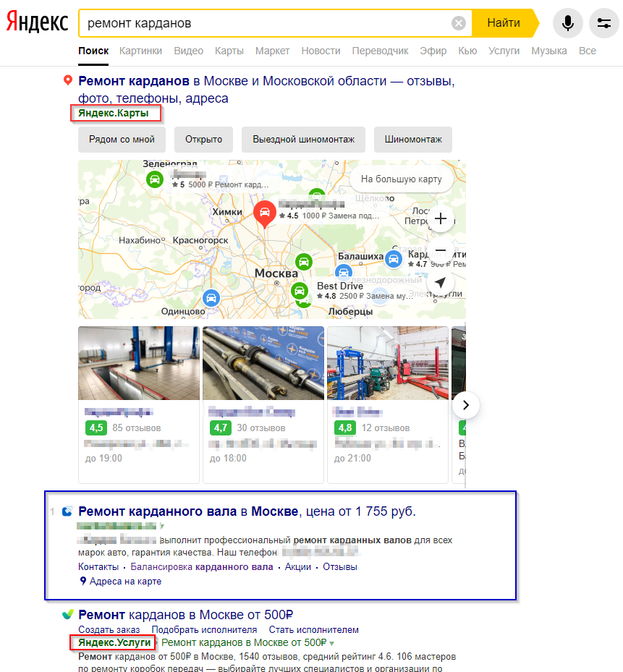Open the search settings sliders icon
Image resolution: width=623 pixels, height=672 pixels.
603,22
